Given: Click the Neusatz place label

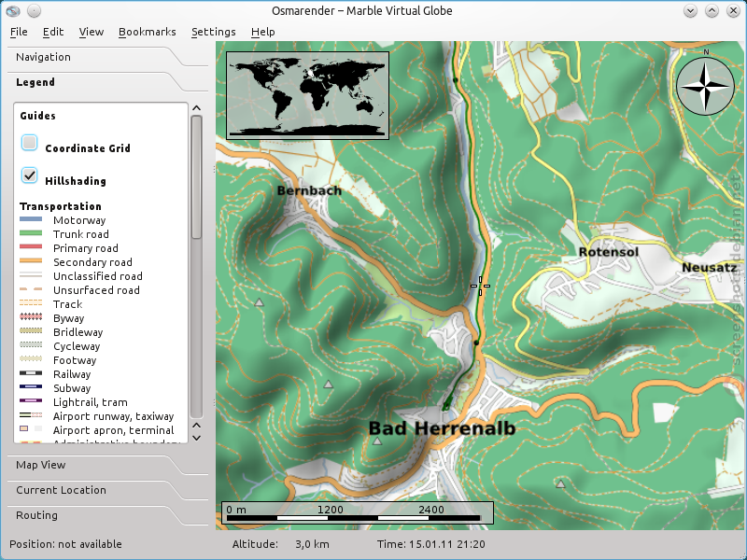Looking at the screenshot, I should tap(710, 268).
